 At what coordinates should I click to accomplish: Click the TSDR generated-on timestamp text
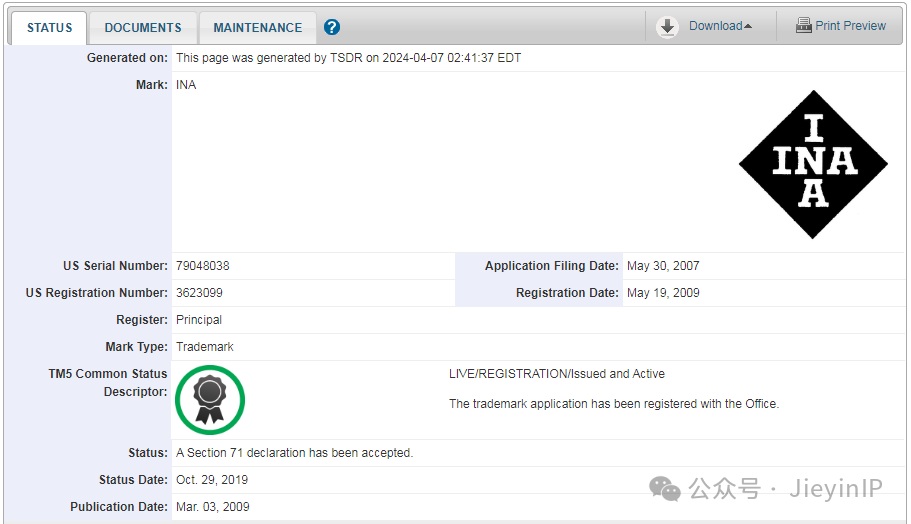349,58
